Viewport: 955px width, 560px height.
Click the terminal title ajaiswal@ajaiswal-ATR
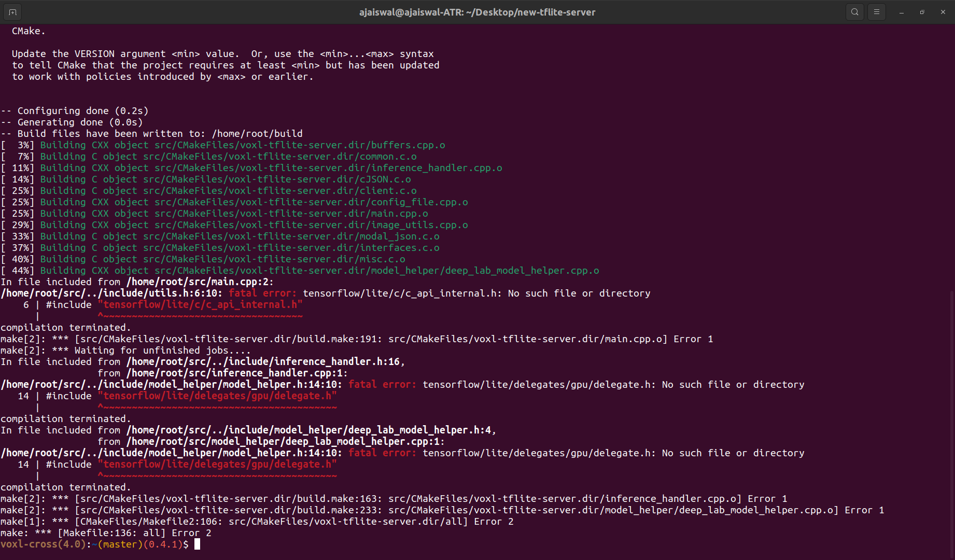point(477,12)
